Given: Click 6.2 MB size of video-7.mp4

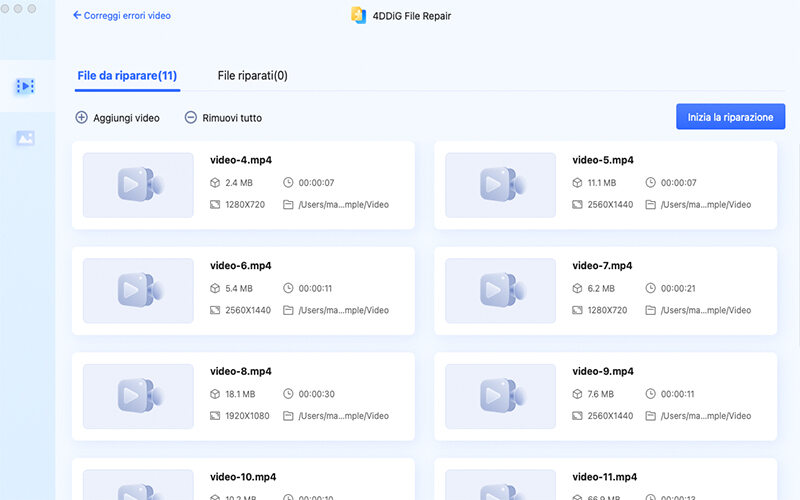Looking at the screenshot, I should point(601,288).
